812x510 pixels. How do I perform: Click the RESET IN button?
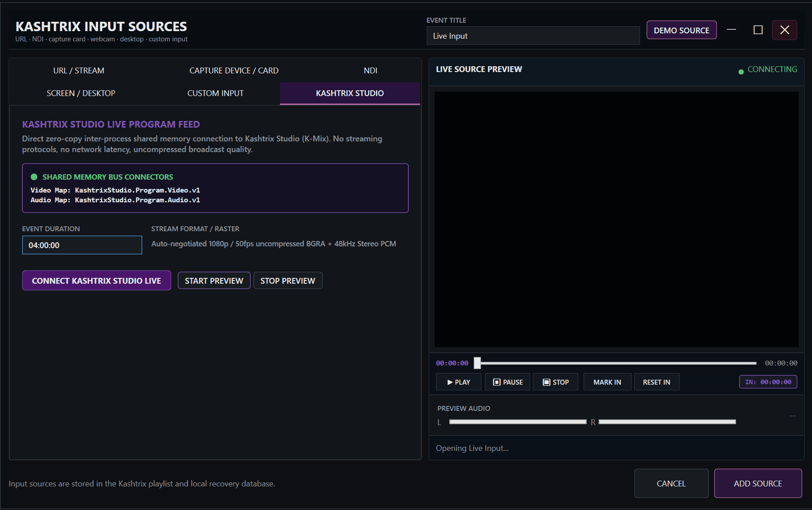pyautogui.click(x=656, y=382)
